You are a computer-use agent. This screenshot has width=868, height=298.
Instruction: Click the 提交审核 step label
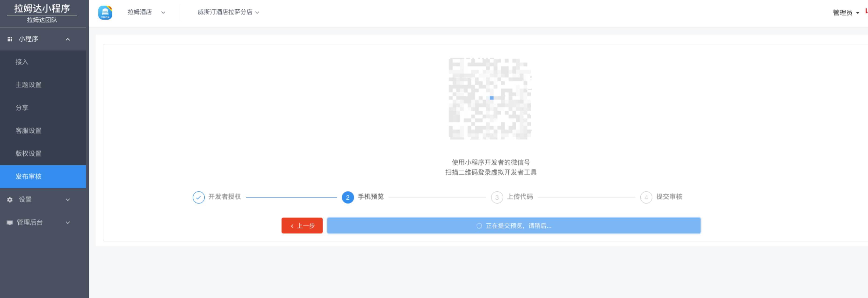[669, 197]
